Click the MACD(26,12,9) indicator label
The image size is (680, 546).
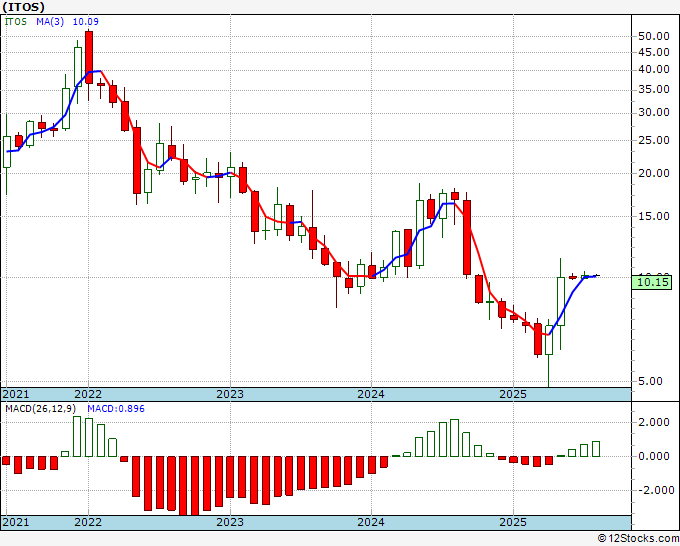click(x=41, y=409)
